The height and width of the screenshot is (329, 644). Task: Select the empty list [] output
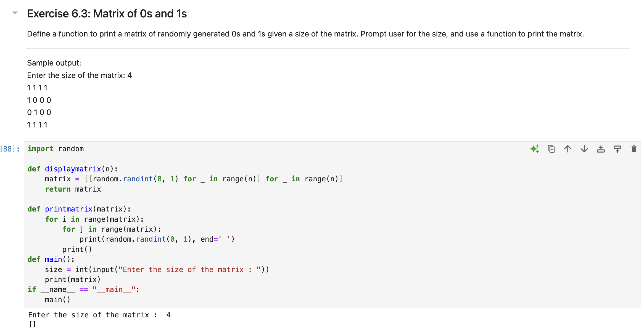[31, 323]
